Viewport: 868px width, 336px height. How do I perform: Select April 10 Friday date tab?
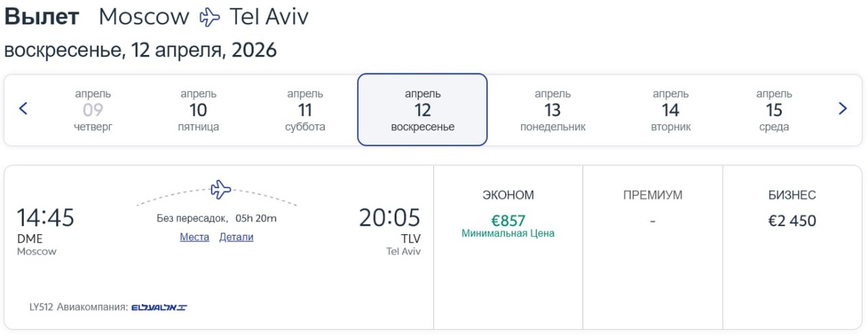coord(197,110)
